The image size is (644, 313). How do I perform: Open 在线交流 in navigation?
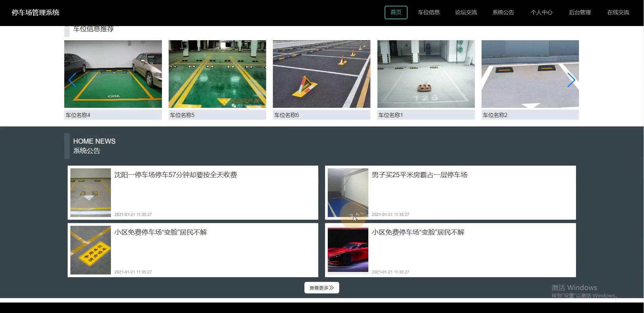(x=618, y=13)
